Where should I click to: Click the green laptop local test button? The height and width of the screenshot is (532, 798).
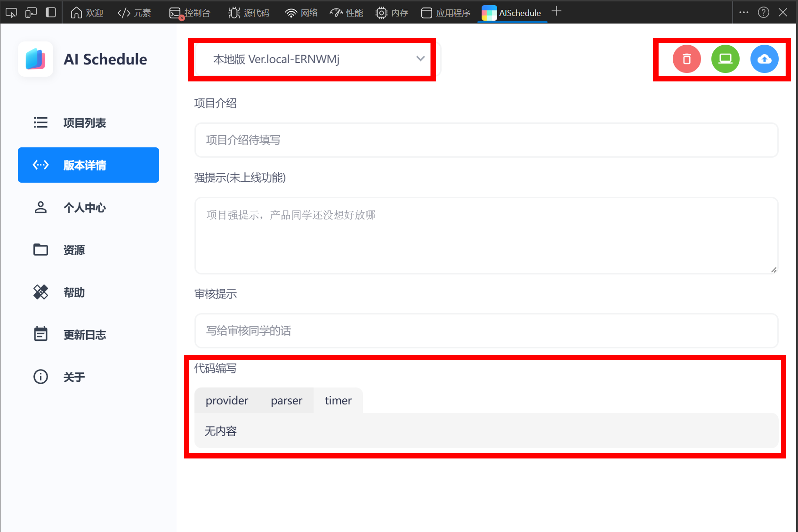[x=725, y=59]
